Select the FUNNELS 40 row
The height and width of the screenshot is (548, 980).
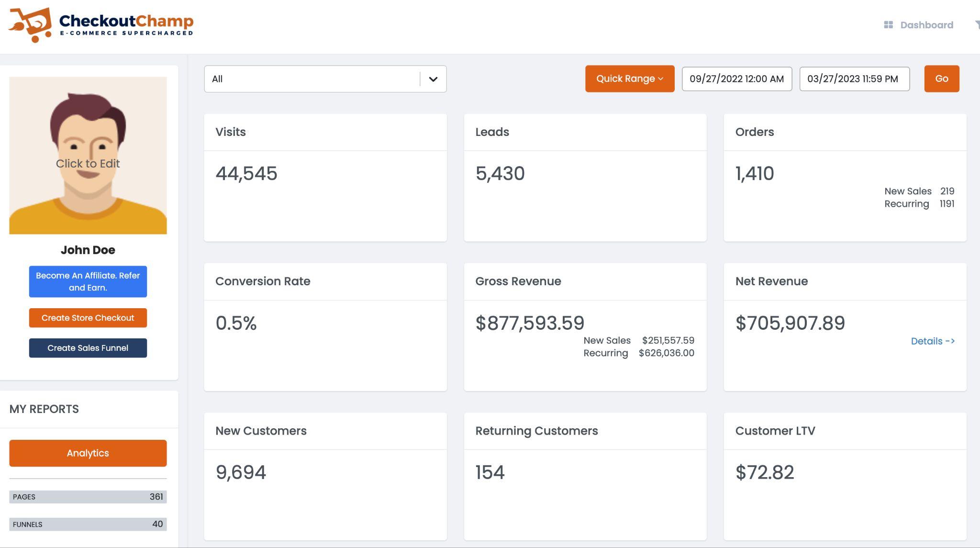point(88,524)
